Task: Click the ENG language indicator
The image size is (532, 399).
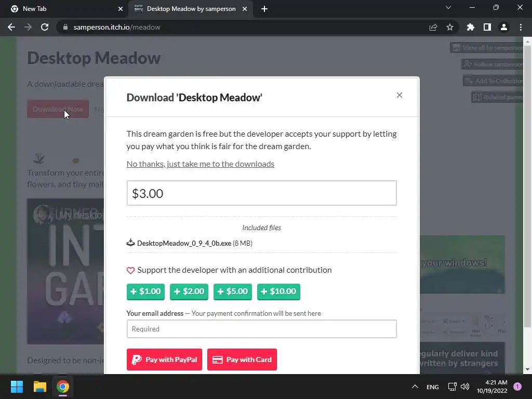Action: click(x=433, y=387)
